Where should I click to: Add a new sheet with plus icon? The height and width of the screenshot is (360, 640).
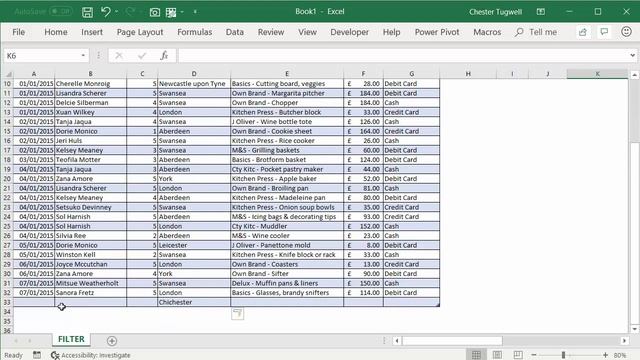pos(112,341)
